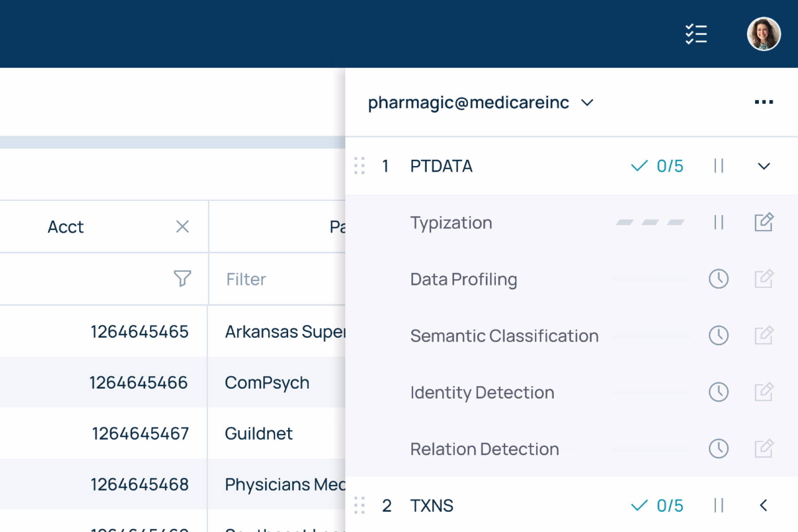The width and height of the screenshot is (798, 532).
Task: Pause the Typization step
Action: tap(719, 223)
